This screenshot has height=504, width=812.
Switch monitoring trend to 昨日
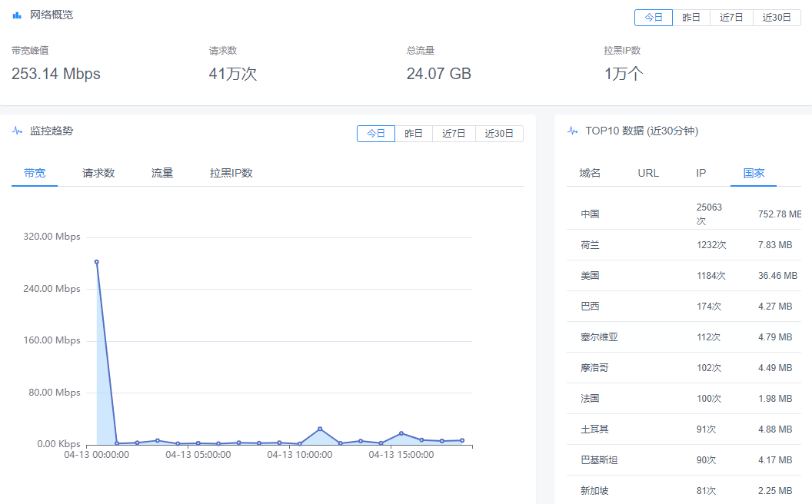pyautogui.click(x=414, y=134)
